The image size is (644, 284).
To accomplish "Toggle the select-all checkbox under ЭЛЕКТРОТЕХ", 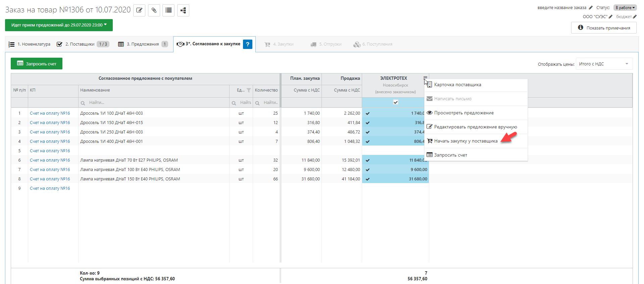I will coord(396,102).
